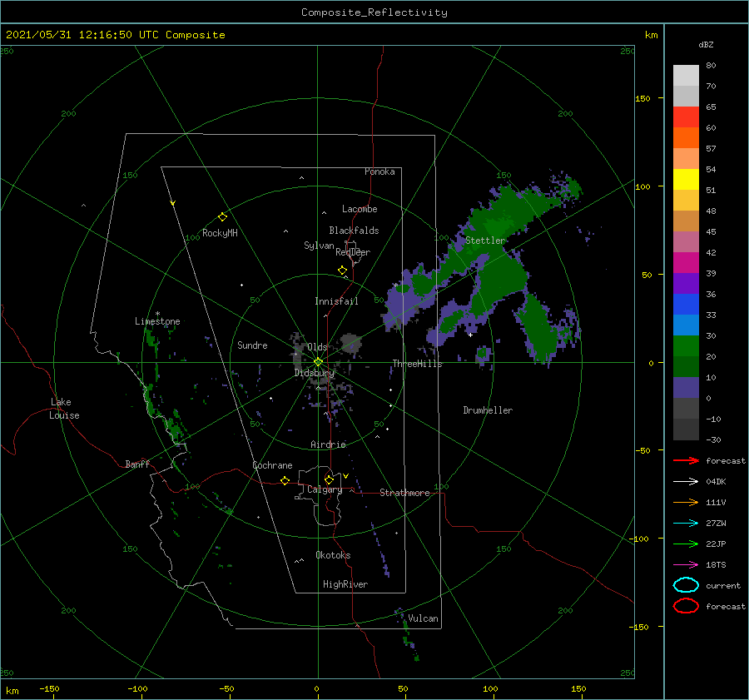Viewport: 749px width, 700px height.
Task: Click the Drumheller town label
Action: 488,410
